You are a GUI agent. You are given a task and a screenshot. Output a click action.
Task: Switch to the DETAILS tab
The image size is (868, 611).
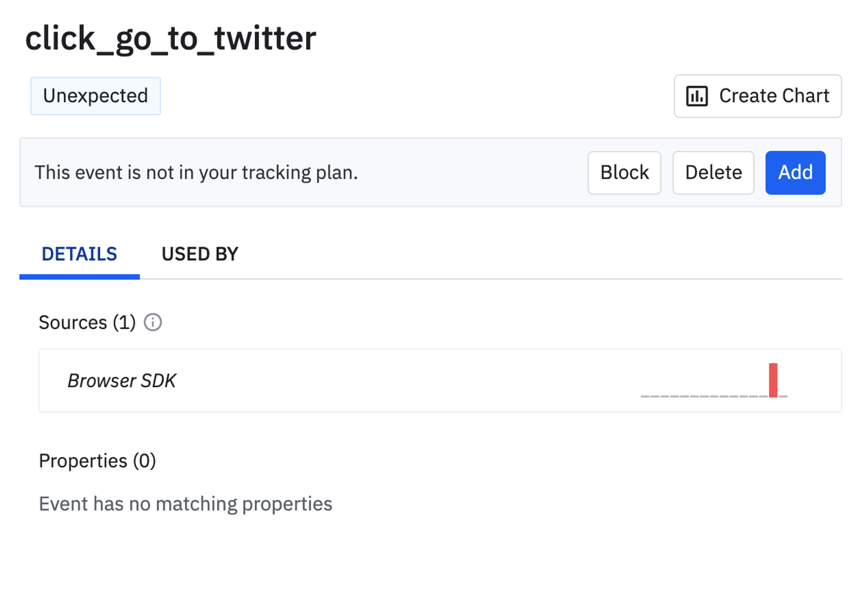click(79, 254)
